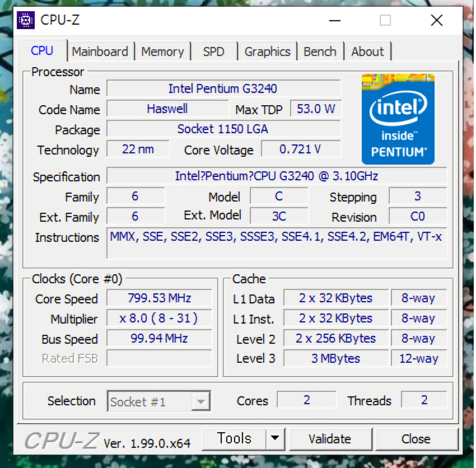Switch to the Mainboard tab

(x=100, y=52)
